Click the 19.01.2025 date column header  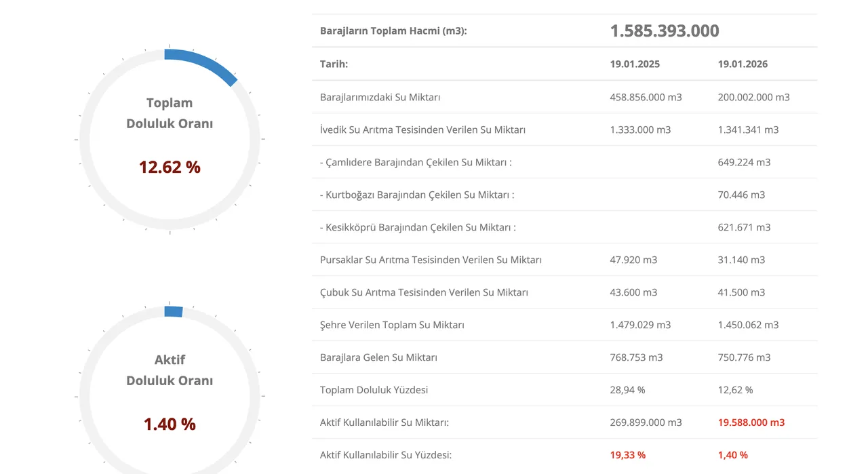click(634, 64)
